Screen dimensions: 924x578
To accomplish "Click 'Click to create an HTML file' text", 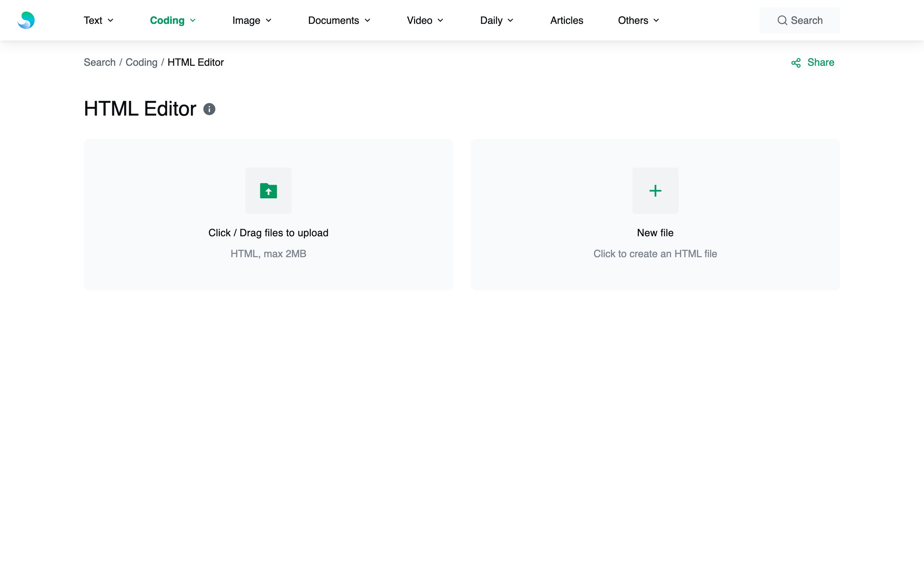I will click(x=655, y=254).
